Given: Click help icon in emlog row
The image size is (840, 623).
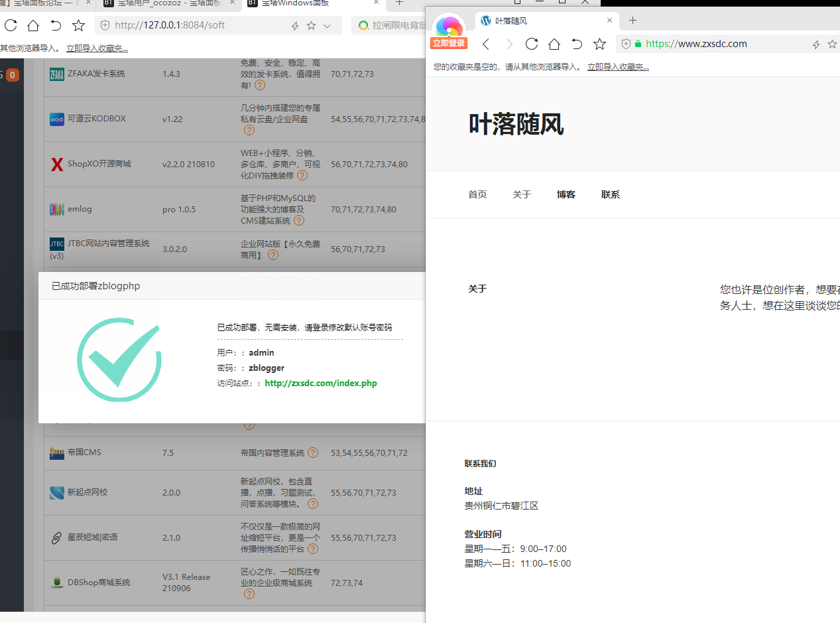Looking at the screenshot, I should tap(299, 220).
